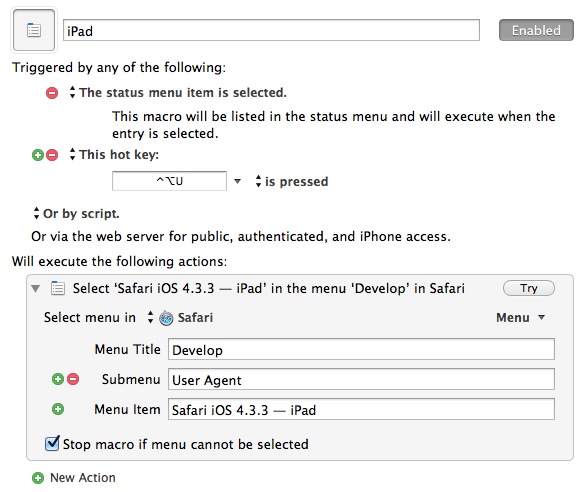Toggle the Enabled button for the macro
Viewport: 588px width, 492px height.
pyautogui.click(x=536, y=30)
